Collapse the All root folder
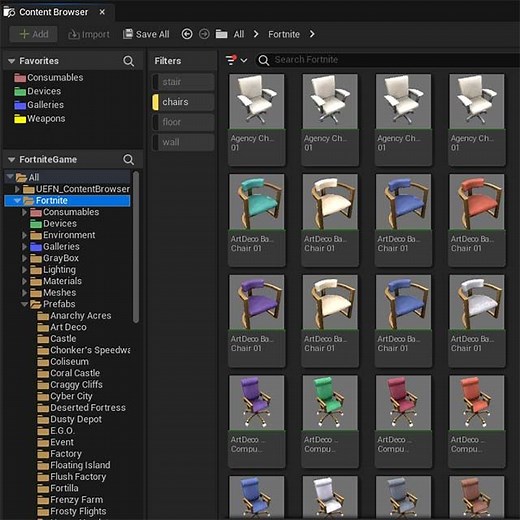Screen dimensions: 520x520 point(10,176)
